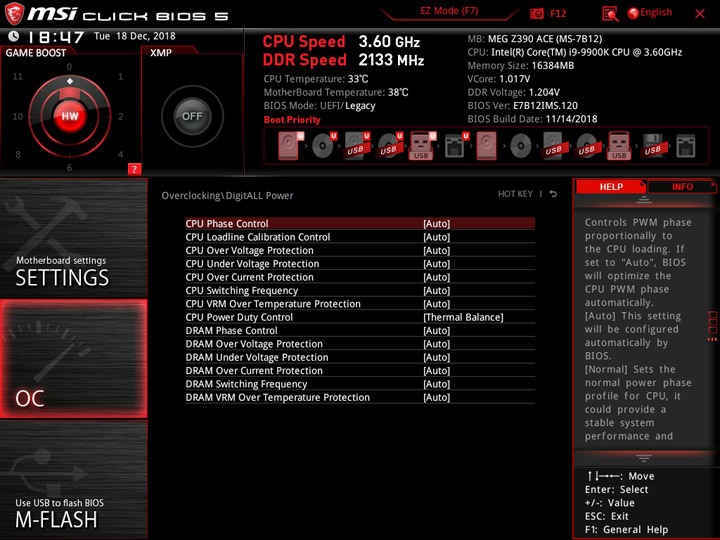Screen dimensions: 720x540
Task: Click the Overclocking\DigitALL Power breadcrumb
Action: pos(227,195)
